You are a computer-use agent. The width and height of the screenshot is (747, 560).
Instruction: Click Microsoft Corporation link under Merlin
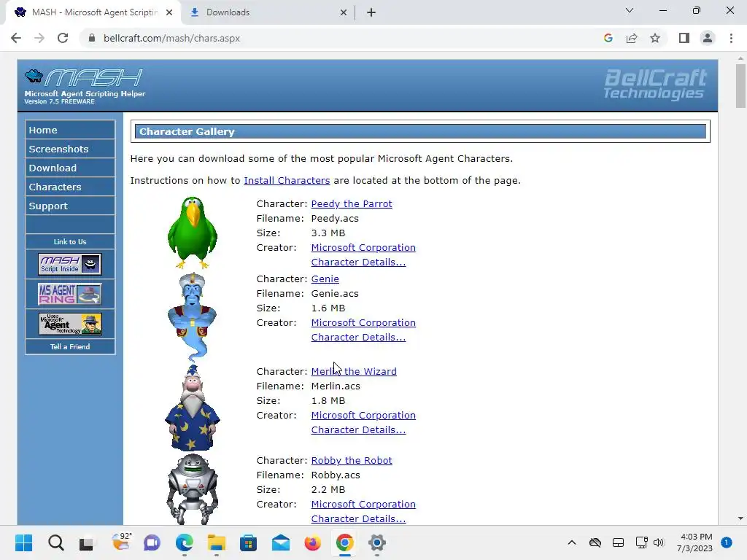tap(363, 415)
